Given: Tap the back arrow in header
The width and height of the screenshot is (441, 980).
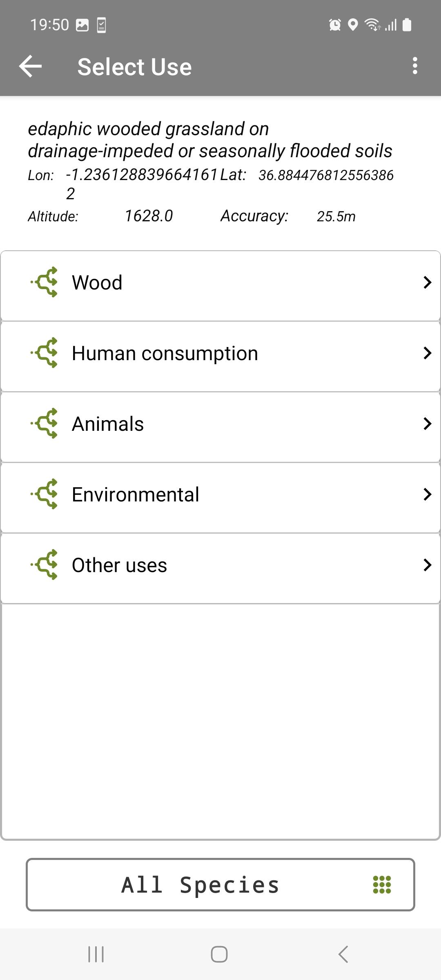Looking at the screenshot, I should 30,66.
